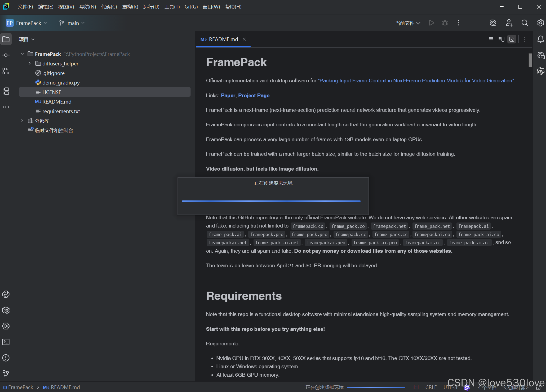This screenshot has height=392, width=546.
Task: Open the Structure tool window icon
Action: (x=6, y=91)
